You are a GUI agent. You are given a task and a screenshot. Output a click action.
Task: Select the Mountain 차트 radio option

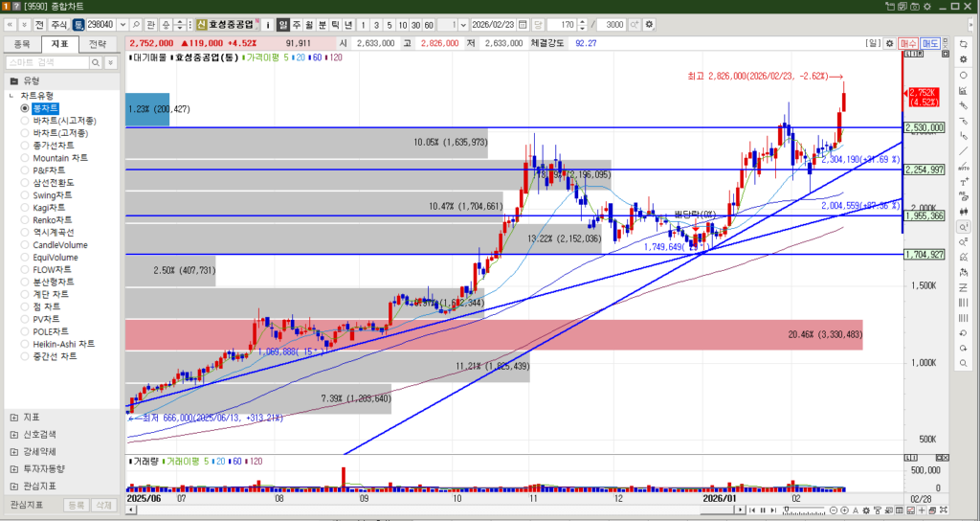coord(25,158)
